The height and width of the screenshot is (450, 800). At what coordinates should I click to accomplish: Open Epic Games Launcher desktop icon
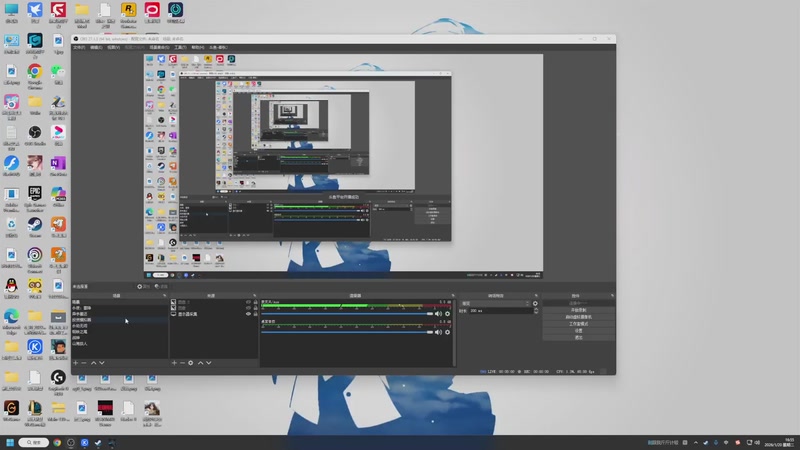[x=35, y=198]
